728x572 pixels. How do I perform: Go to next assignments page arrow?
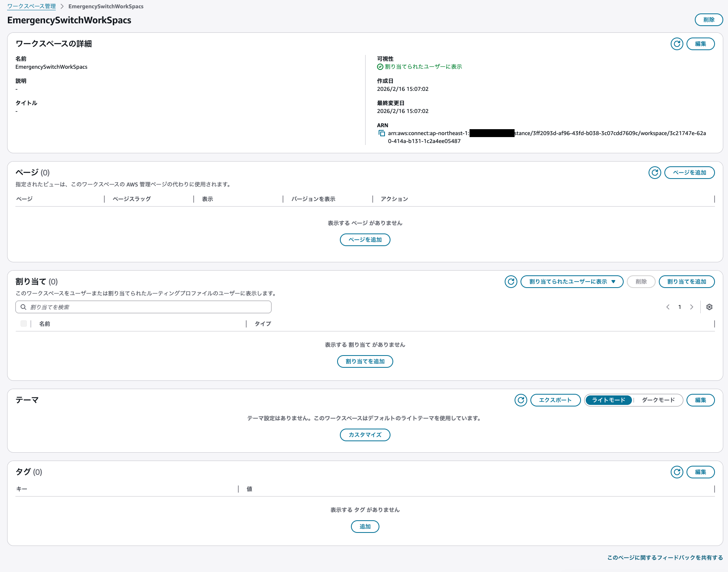pyautogui.click(x=692, y=307)
